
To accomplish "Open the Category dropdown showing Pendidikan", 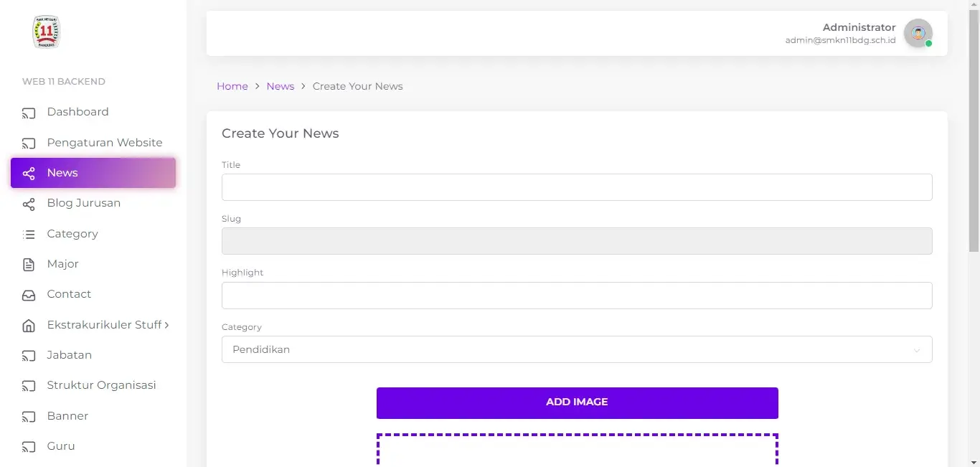I will [x=577, y=349].
